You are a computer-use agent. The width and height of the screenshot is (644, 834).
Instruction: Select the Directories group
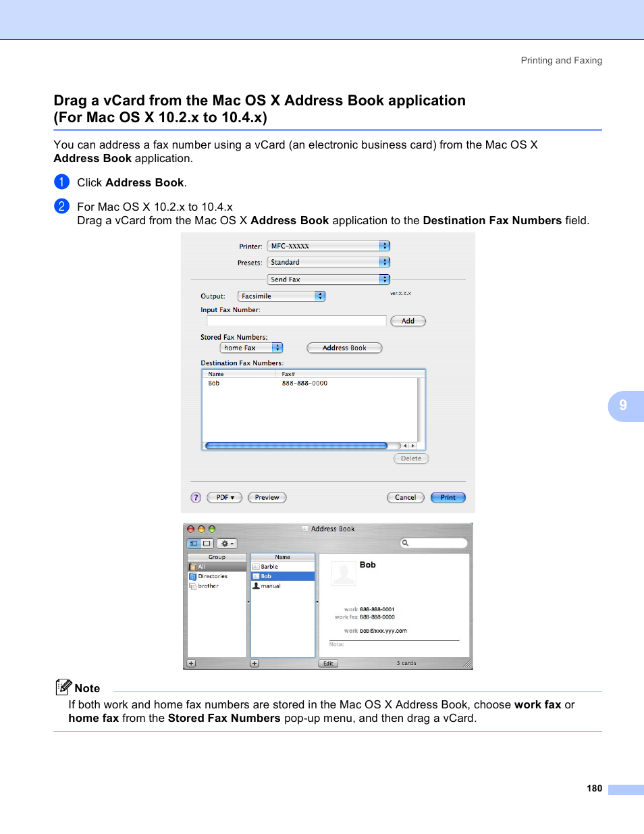click(217, 576)
